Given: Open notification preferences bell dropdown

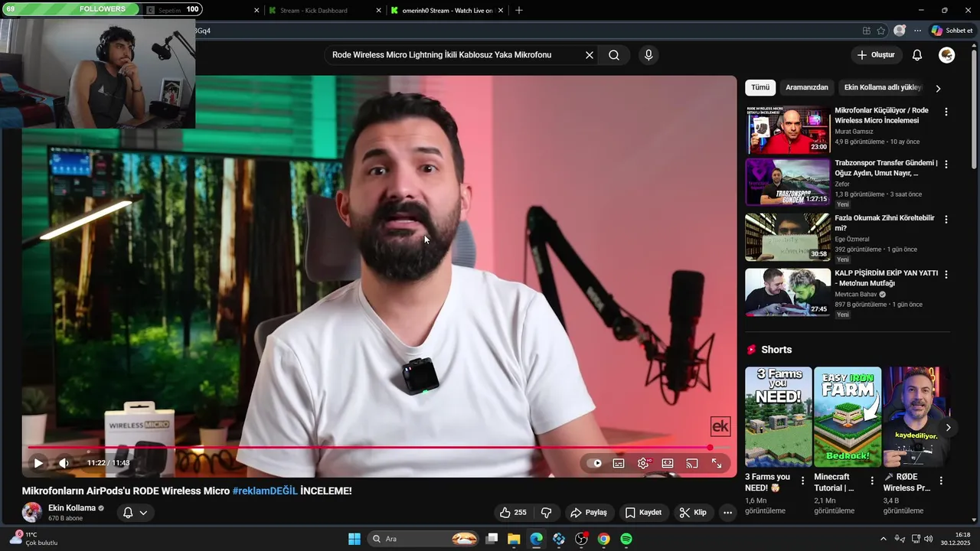Looking at the screenshot, I should pyautogui.click(x=135, y=513).
